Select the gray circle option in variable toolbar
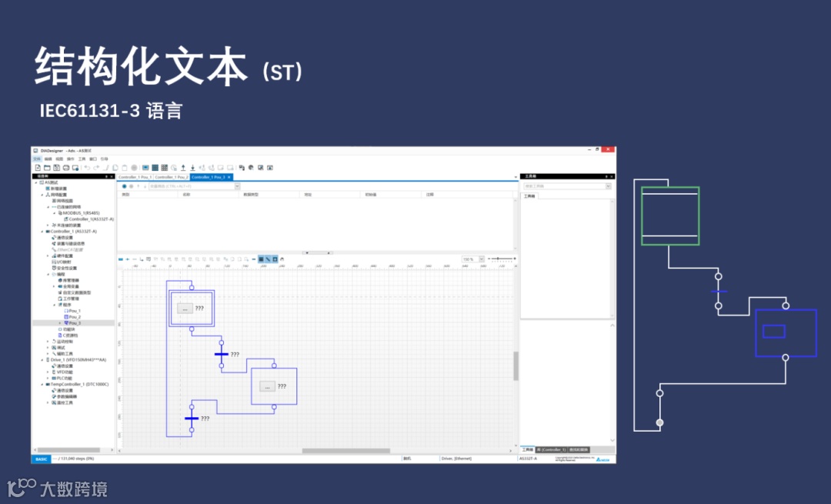831x504 pixels. click(131, 186)
